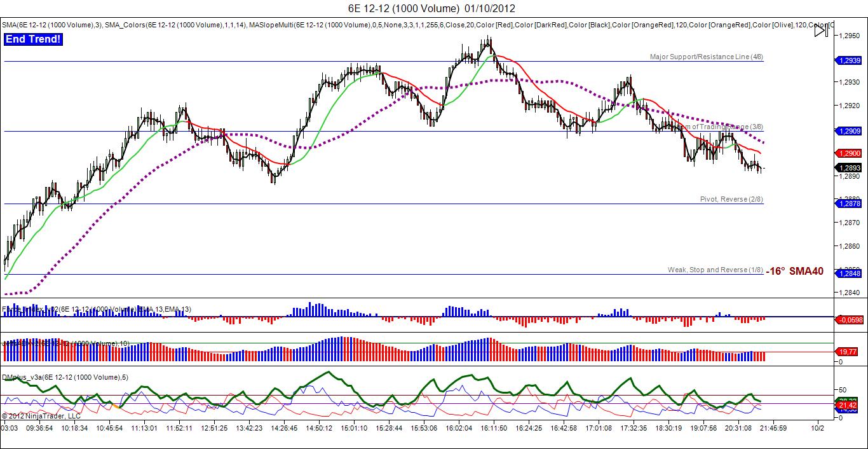Click the scroll-to-last-bar arrow icon
Screen dimensions: 868x449
tap(822, 30)
